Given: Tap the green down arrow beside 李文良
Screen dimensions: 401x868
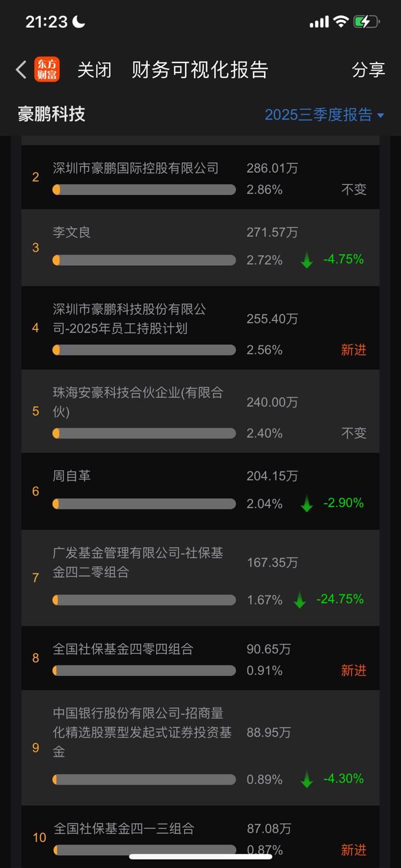Looking at the screenshot, I should 307,260.
